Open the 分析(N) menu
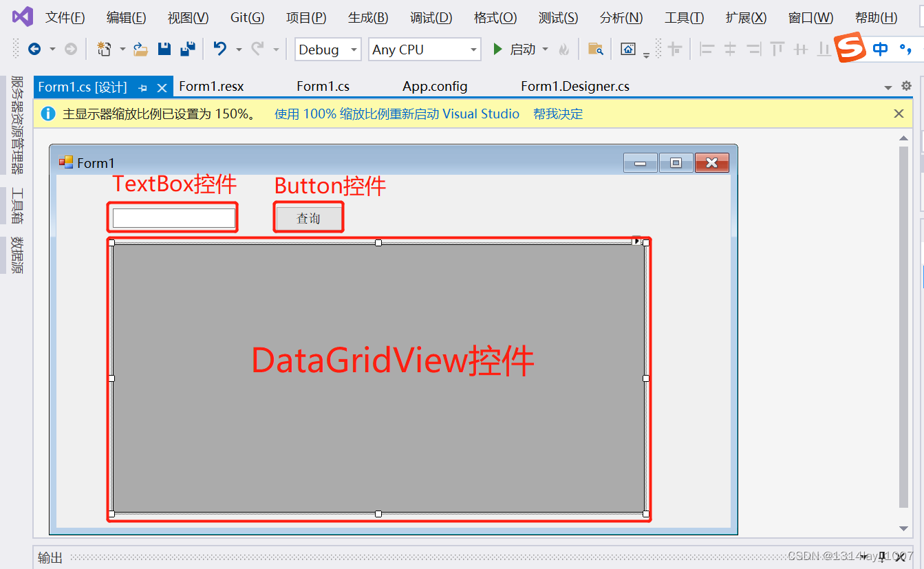Viewport: 924px width, 569px height. [621, 18]
